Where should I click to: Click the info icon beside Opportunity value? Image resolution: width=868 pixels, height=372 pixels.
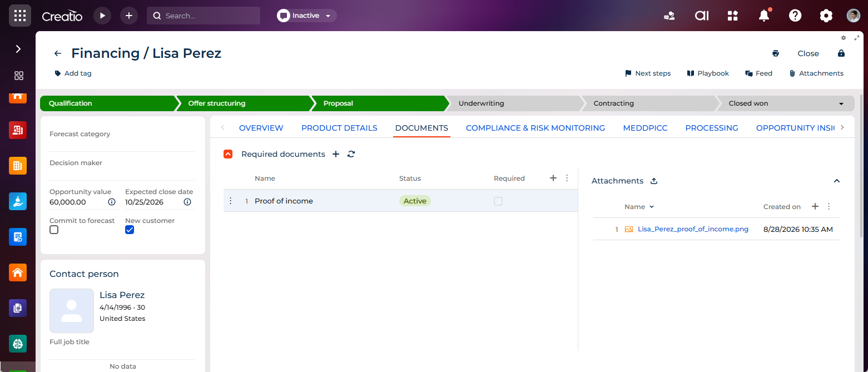click(x=112, y=202)
